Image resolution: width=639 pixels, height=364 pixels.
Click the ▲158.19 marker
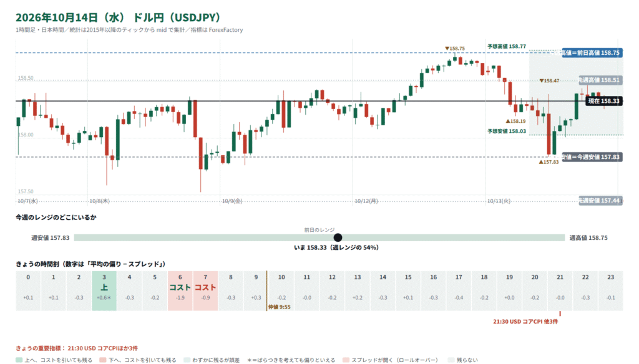[x=515, y=121]
